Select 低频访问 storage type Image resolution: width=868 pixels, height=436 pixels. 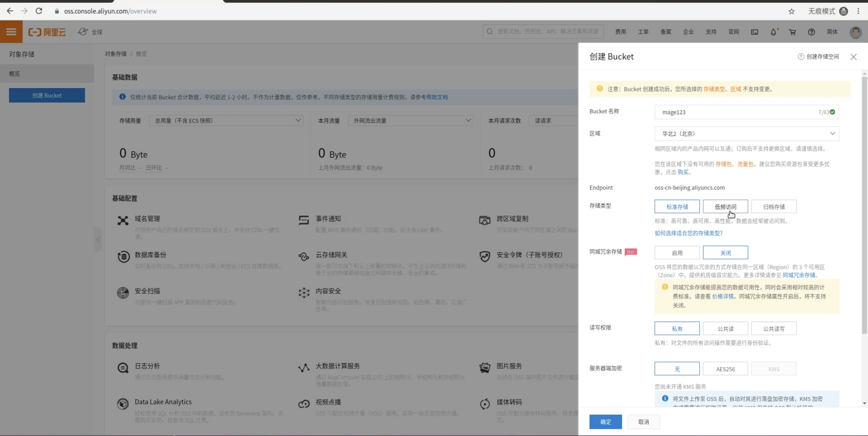point(725,207)
